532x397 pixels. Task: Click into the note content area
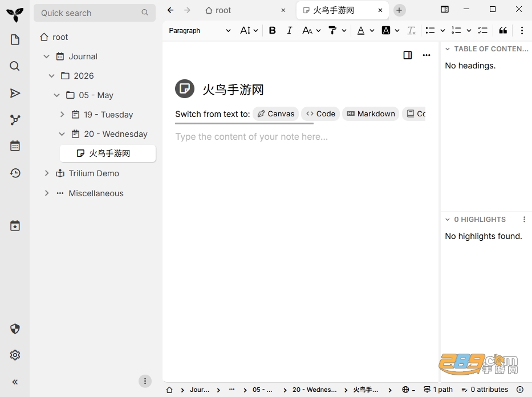[300, 137]
